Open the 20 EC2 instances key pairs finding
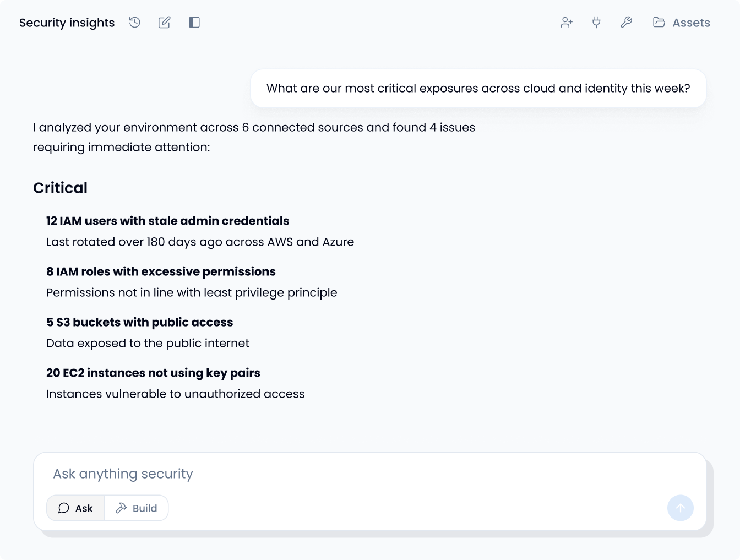 tap(153, 373)
